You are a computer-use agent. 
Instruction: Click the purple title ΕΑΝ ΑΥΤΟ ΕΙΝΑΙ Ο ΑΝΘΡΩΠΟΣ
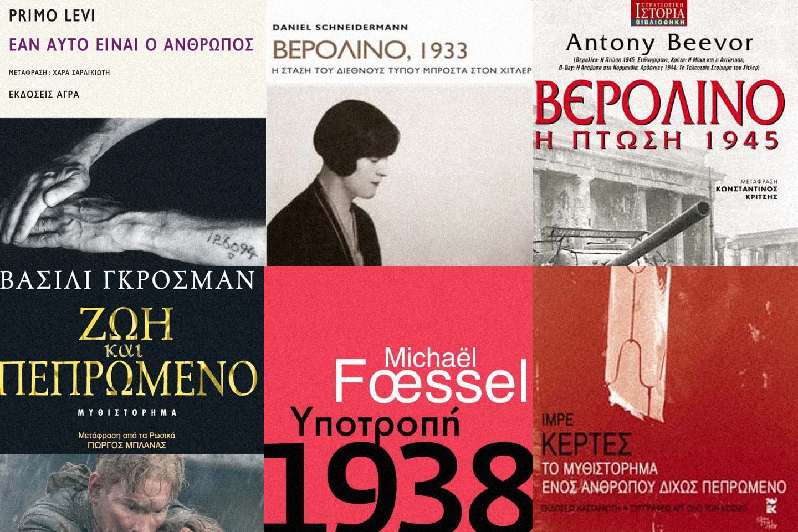tap(131, 44)
